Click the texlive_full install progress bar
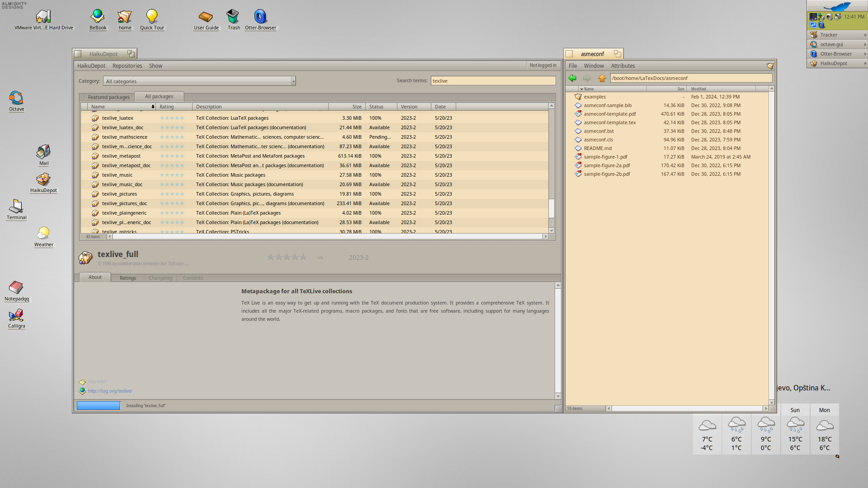 [99, 406]
